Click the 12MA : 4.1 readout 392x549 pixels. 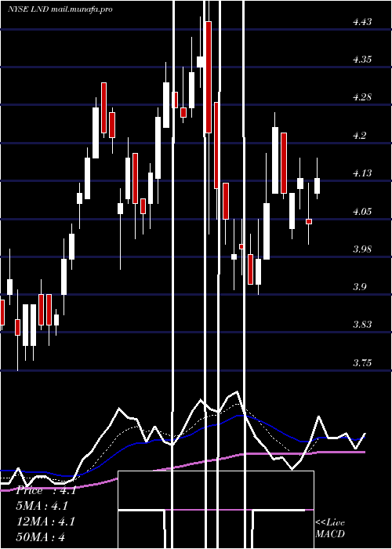click(x=45, y=522)
